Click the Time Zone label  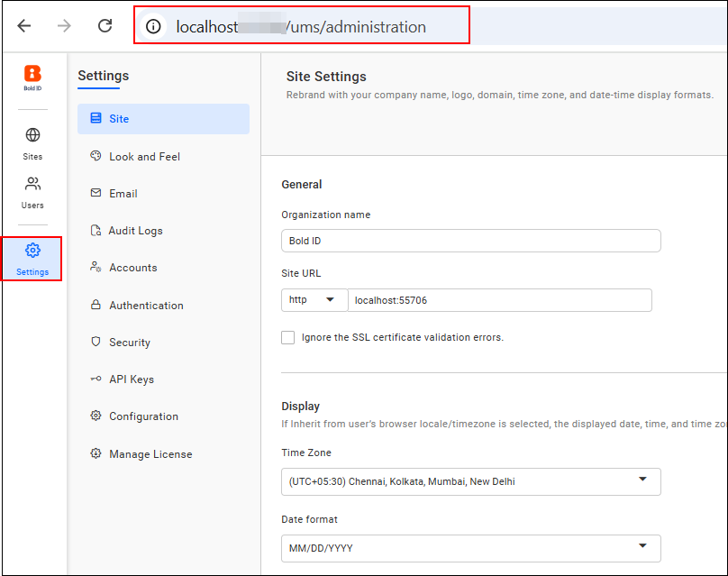[x=306, y=453]
